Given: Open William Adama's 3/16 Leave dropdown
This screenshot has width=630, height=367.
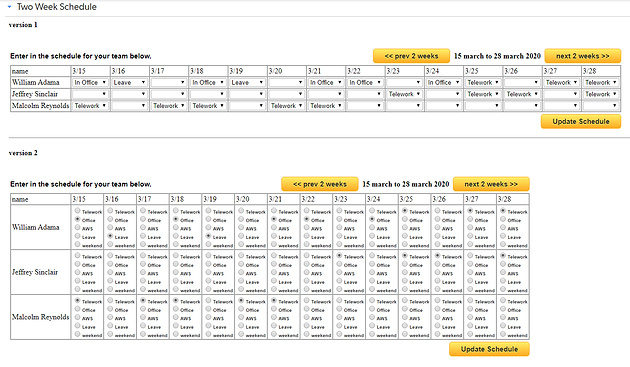Looking at the screenshot, I should click(x=129, y=82).
